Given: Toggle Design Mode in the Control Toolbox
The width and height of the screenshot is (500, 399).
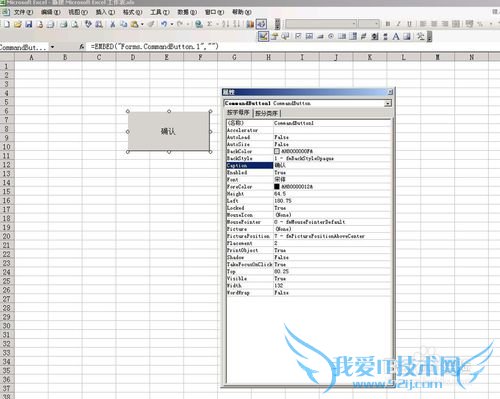Looking at the screenshot, I should point(263,36).
